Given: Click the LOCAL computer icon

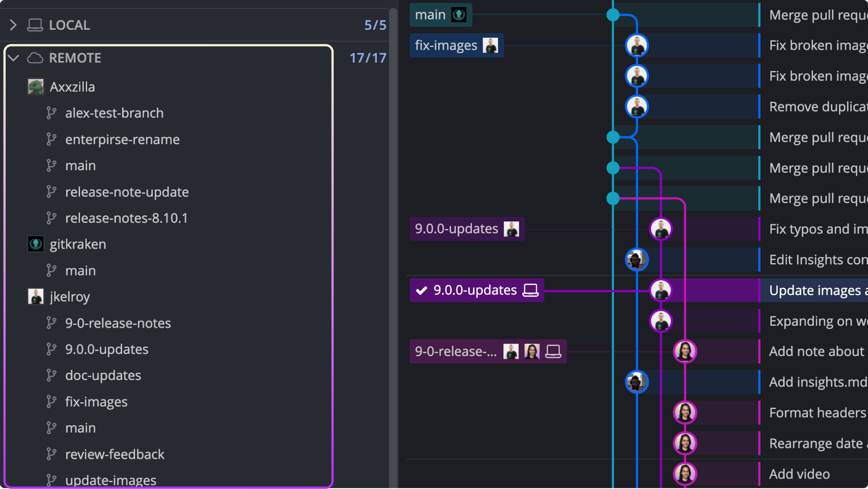Looking at the screenshot, I should point(35,25).
